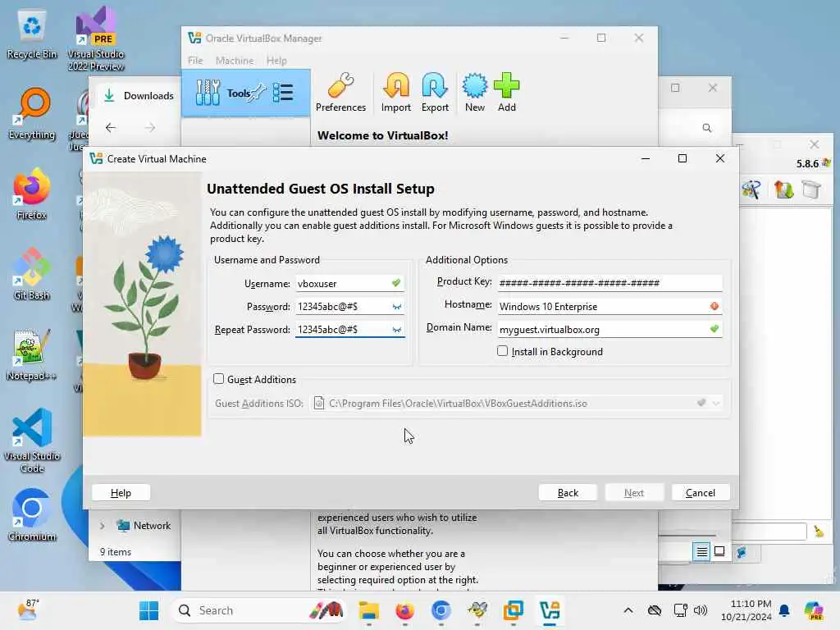840x630 pixels.
Task: Enable the Guest Additions checkbox
Action: click(x=218, y=379)
